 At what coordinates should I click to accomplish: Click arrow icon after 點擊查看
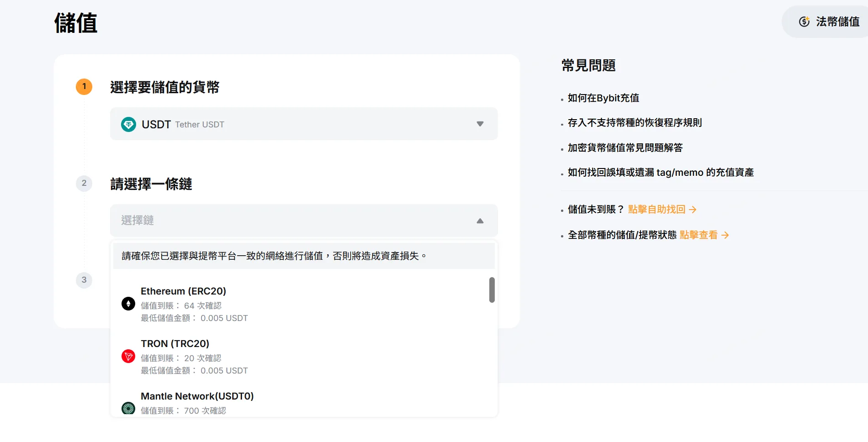725,235
